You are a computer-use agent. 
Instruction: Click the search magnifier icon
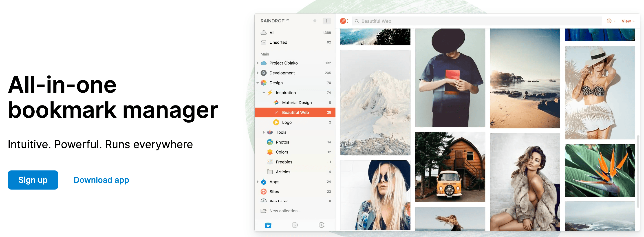[357, 21]
